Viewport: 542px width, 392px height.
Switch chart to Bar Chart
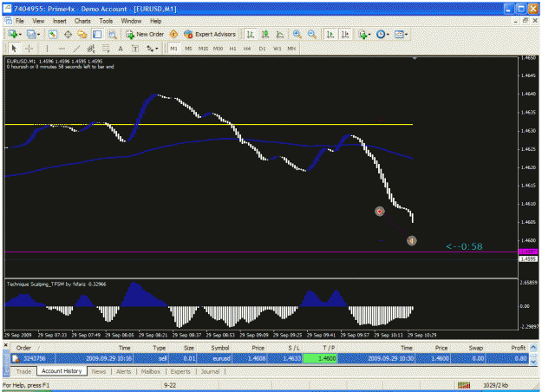coord(251,34)
